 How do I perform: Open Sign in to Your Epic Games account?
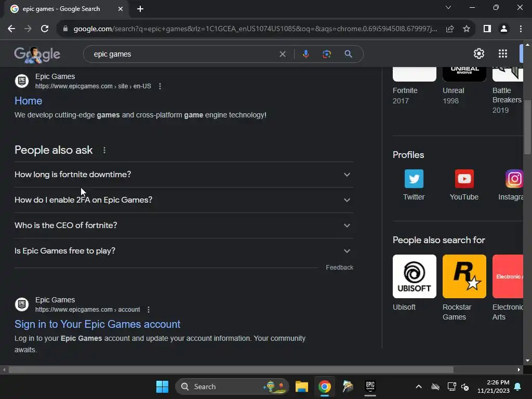point(97,324)
